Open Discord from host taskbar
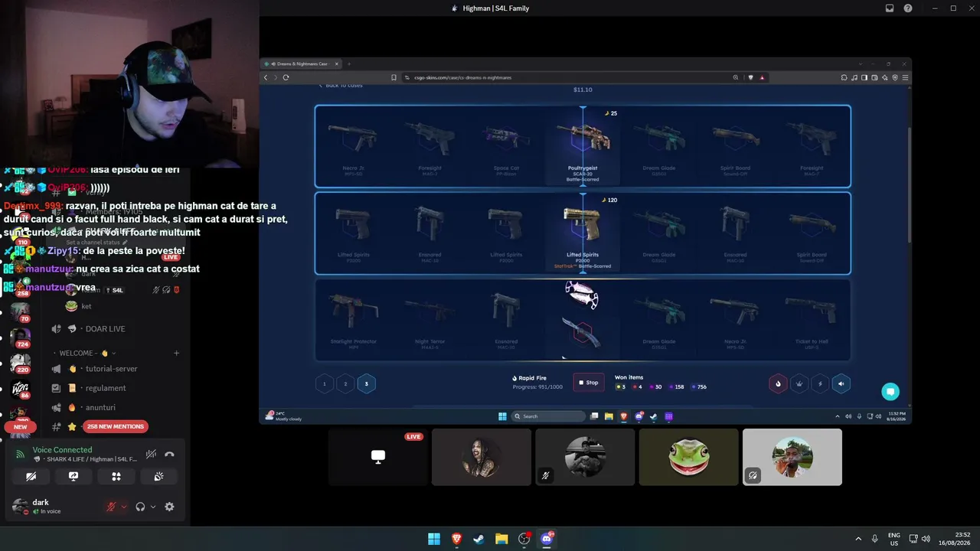The height and width of the screenshot is (551, 980). (547, 539)
